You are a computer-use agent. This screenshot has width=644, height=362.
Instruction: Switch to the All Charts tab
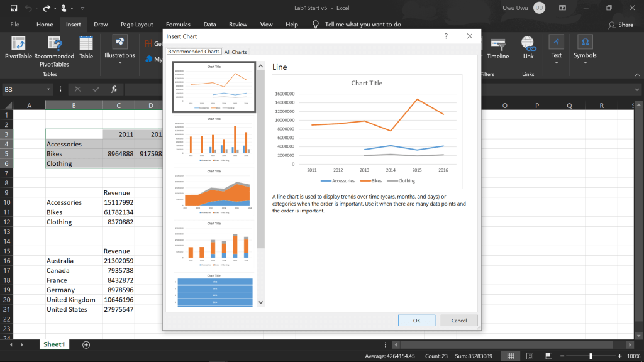coord(235,52)
